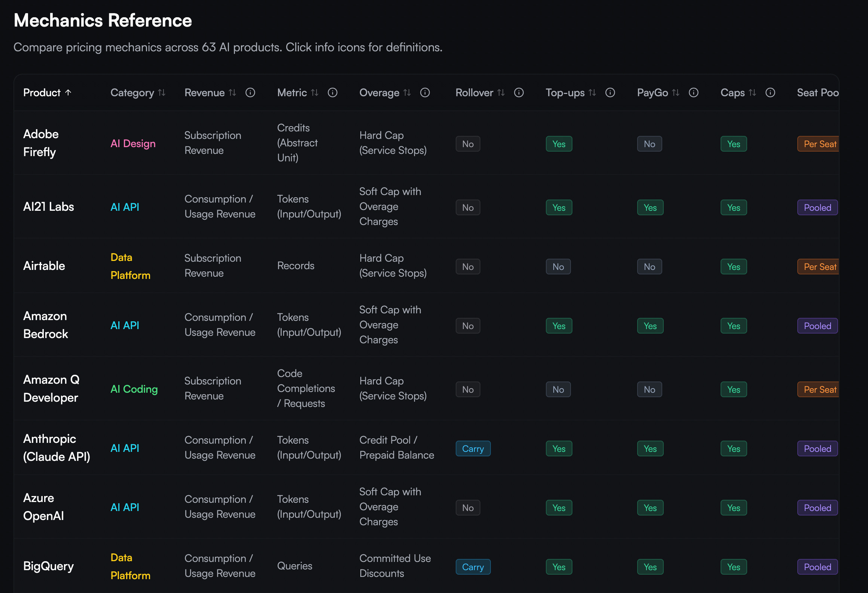The width and height of the screenshot is (868, 593).
Task: Select the Amazon Bedrock product name
Action: pos(46,325)
